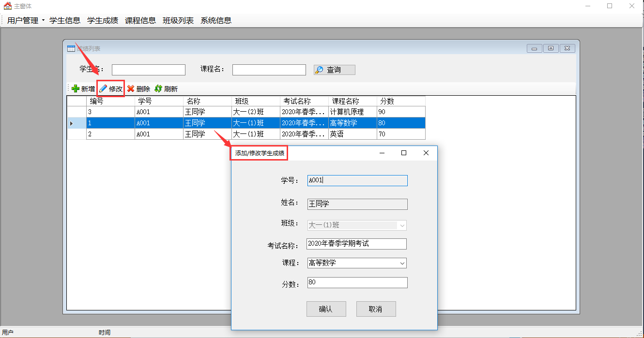This screenshot has height=338, width=644.
Task: Click the 编号 column header
Action: click(x=110, y=101)
